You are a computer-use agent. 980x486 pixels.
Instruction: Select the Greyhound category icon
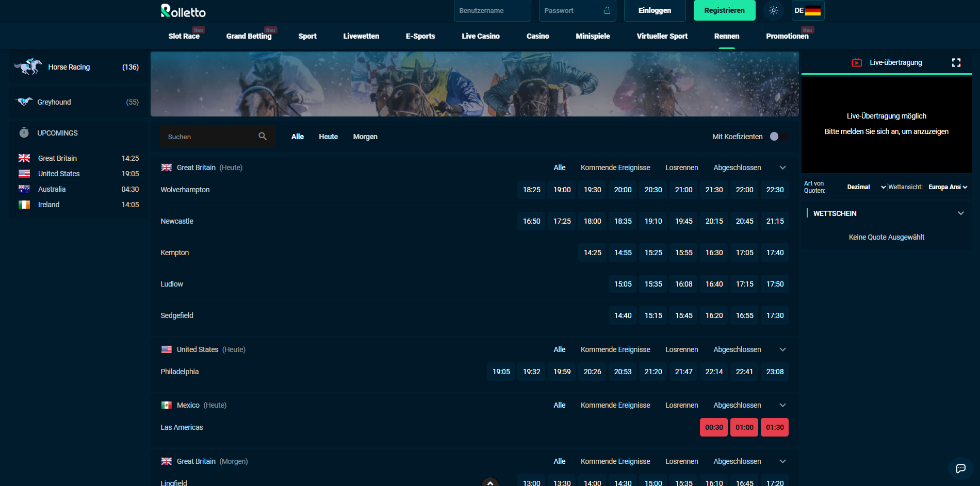tap(24, 102)
